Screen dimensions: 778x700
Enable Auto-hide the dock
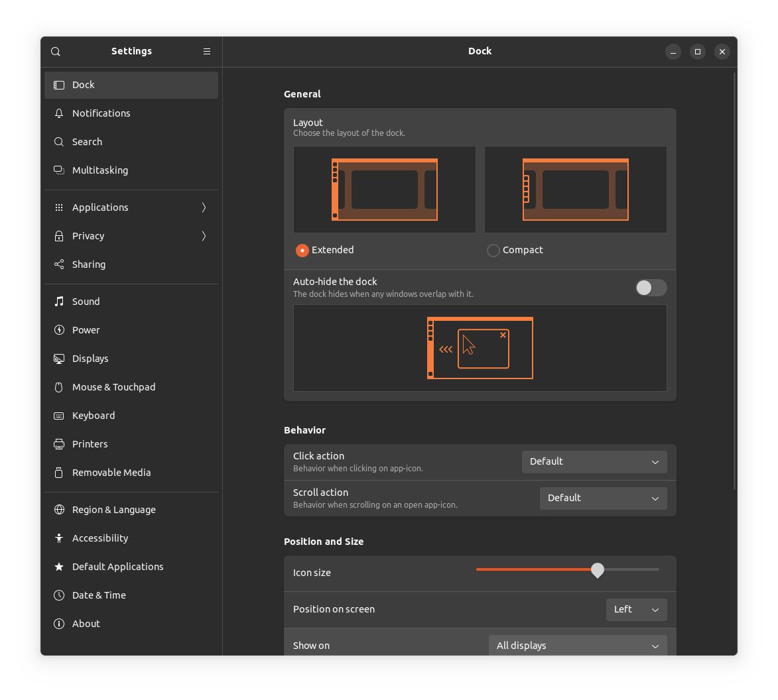point(651,287)
